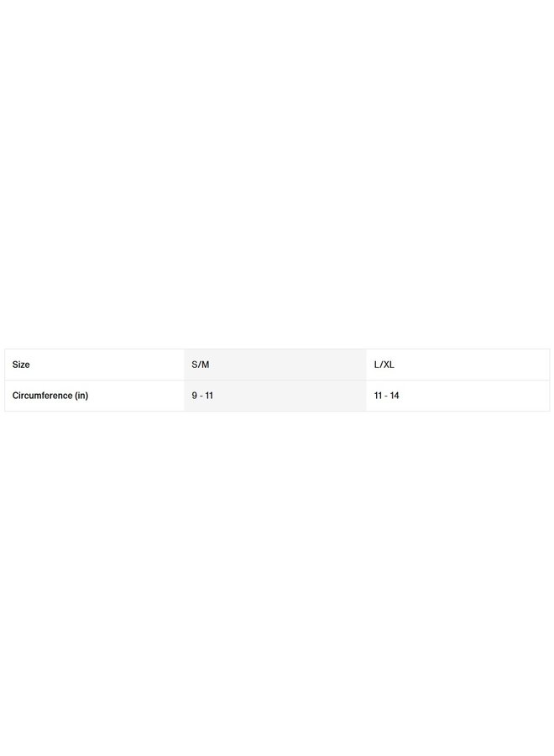Click the number 9 in the S/M range
554x756 pixels.
(194, 396)
